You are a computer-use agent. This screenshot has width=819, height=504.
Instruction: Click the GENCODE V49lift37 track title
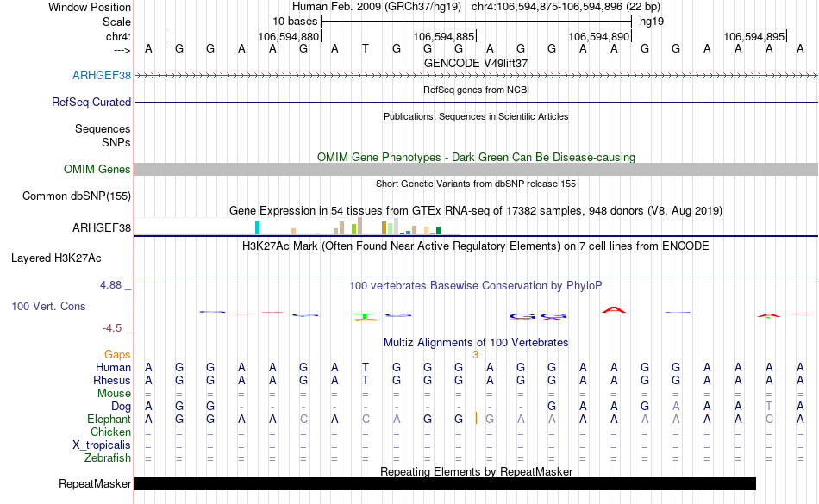[476, 63]
